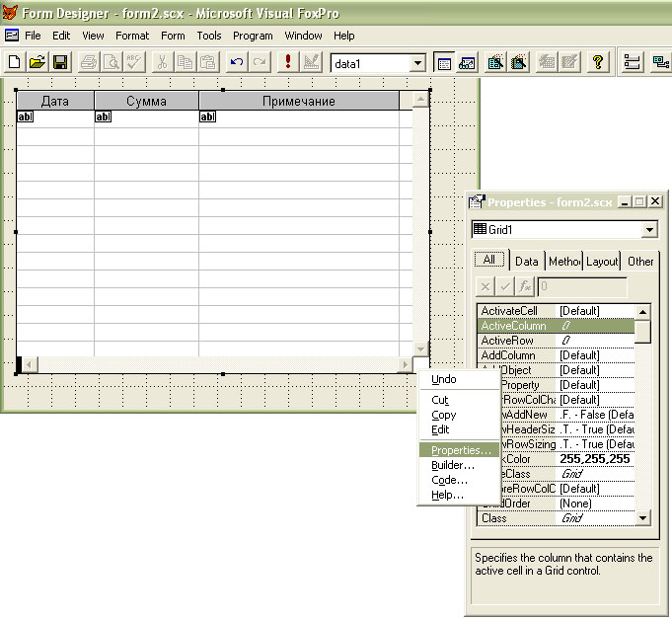Click the New file toolbar icon
Viewport: 672px width, 620px height.
[x=15, y=63]
